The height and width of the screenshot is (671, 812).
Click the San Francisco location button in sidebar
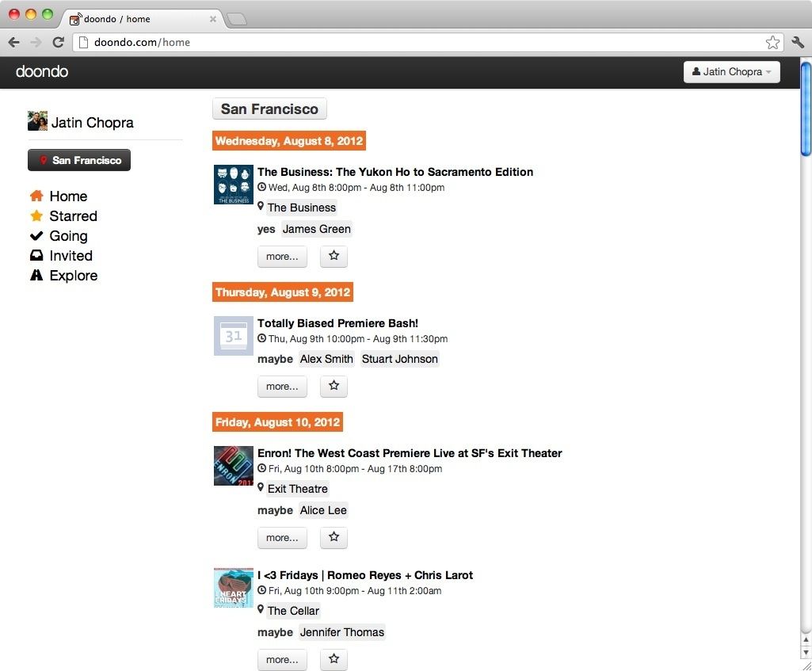pyautogui.click(x=79, y=160)
